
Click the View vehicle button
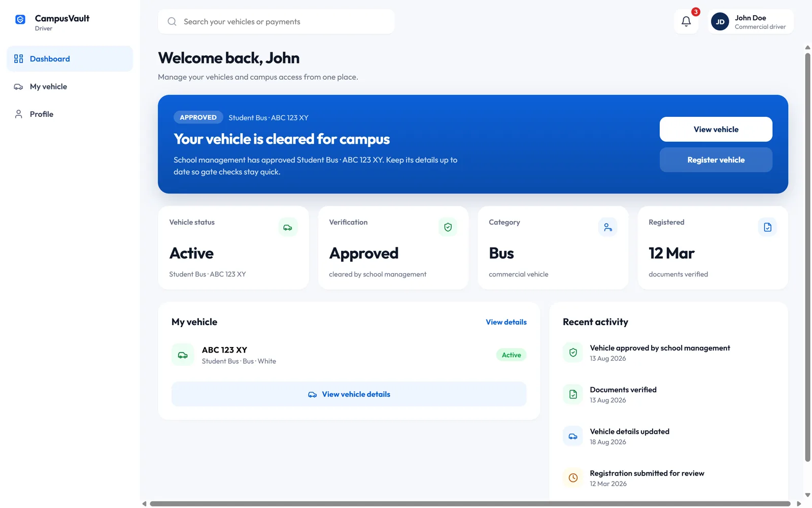click(716, 130)
